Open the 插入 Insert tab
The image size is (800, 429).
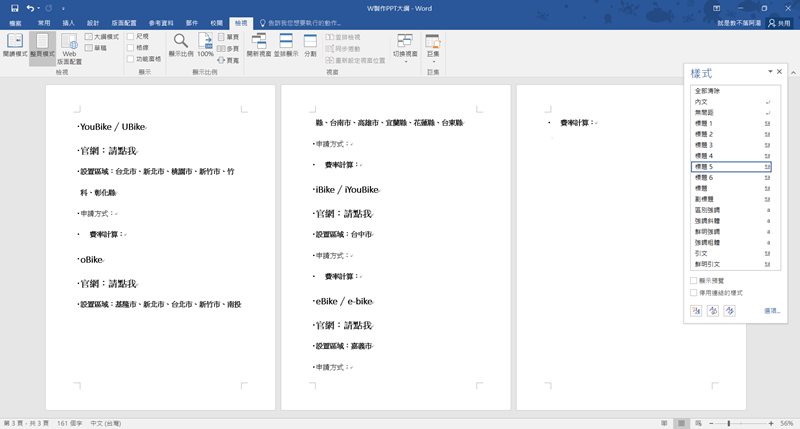[x=68, y=23]
